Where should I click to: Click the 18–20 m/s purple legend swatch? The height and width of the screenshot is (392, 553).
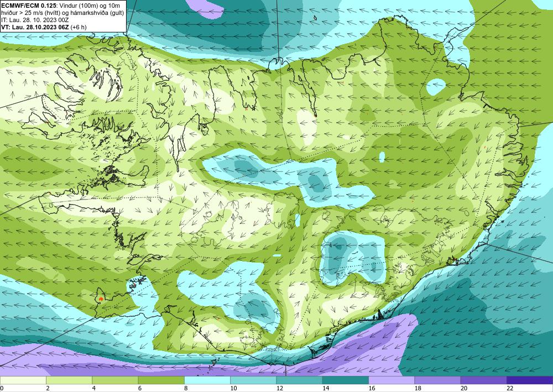point(437,380)
